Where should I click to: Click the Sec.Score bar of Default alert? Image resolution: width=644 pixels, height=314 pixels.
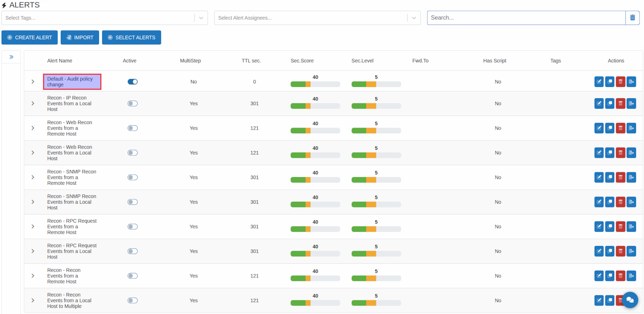click(315, 84)
